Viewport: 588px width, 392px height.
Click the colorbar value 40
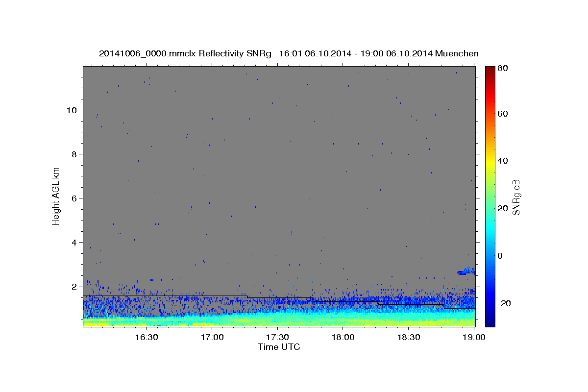502,161
